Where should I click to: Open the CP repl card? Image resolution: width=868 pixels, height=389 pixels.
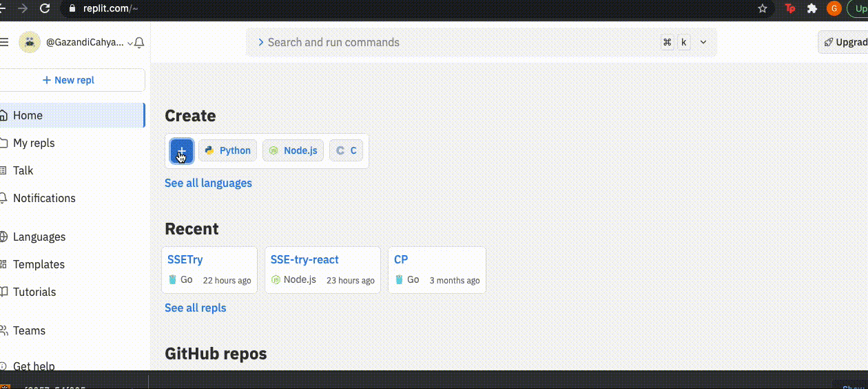[437, 270]
